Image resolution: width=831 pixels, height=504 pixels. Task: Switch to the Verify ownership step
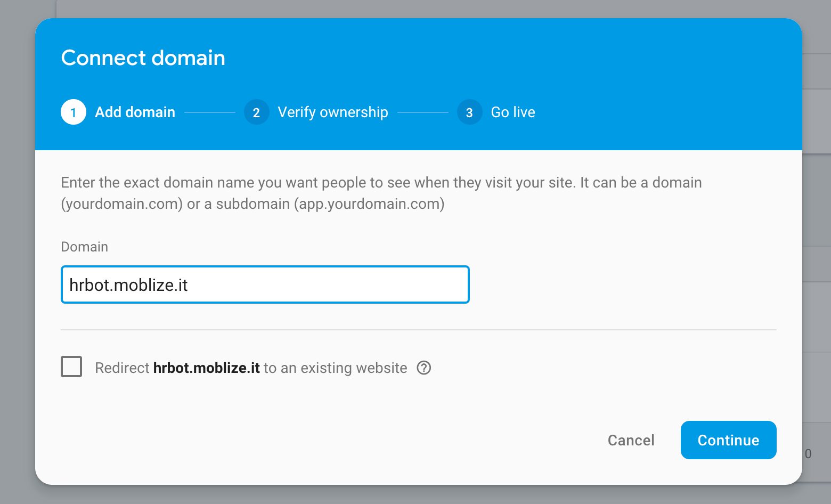tap(333, 112)
